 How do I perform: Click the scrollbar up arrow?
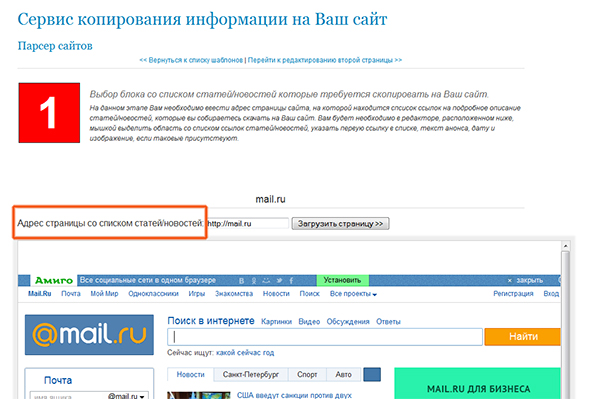[565, 245]
